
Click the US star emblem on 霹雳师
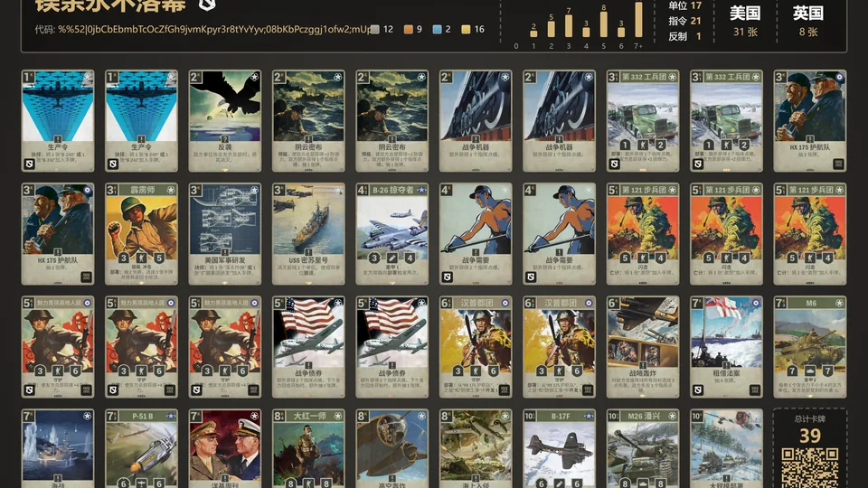pos(171,190)
